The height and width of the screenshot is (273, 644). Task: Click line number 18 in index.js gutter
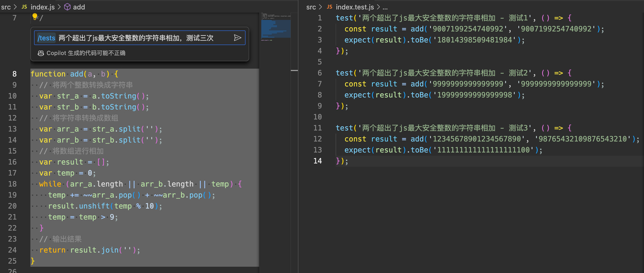point(12,184)
